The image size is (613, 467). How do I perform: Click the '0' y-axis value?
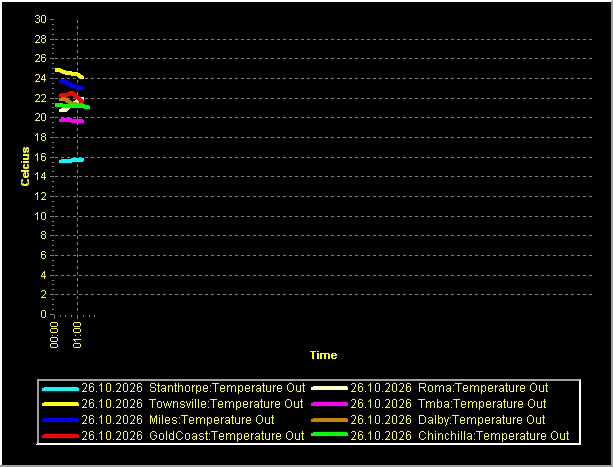(x=43, y=314)
